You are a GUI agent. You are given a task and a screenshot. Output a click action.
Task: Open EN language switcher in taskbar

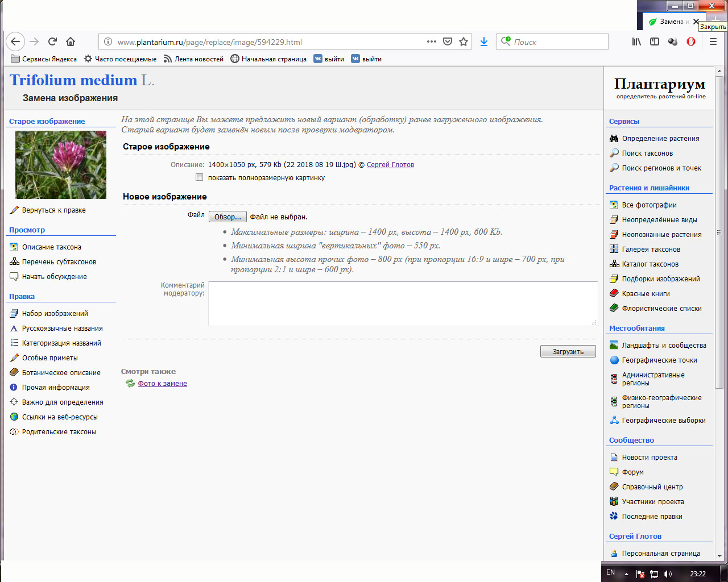pyautogui.click(x=610, y=572)
